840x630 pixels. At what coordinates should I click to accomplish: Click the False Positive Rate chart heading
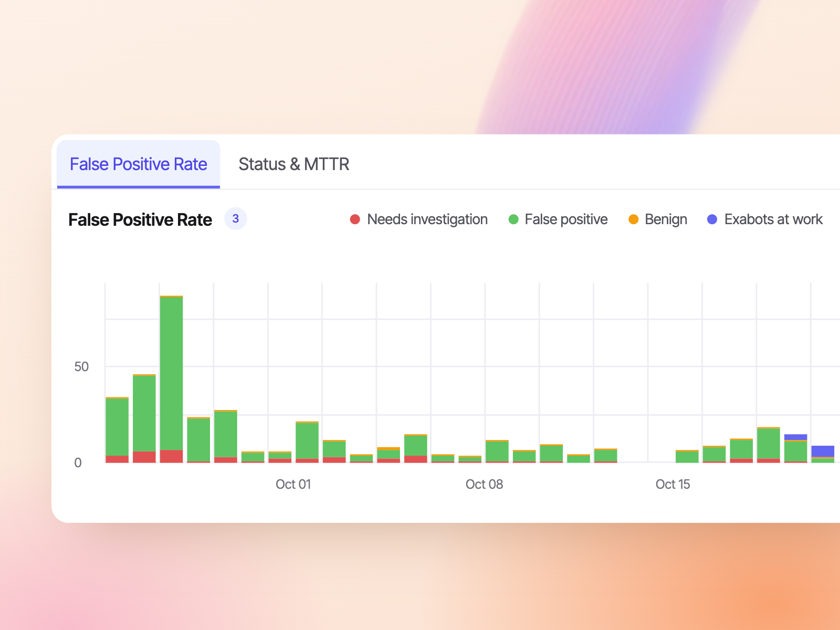(x=140, y=219)
